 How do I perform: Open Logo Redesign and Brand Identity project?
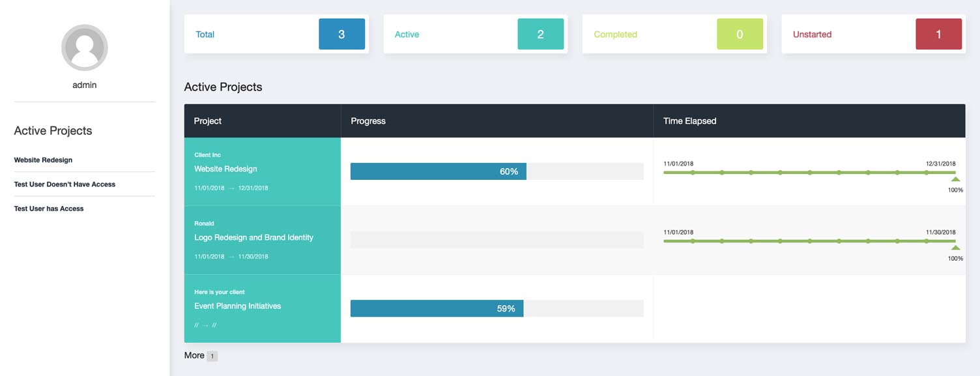253,237
